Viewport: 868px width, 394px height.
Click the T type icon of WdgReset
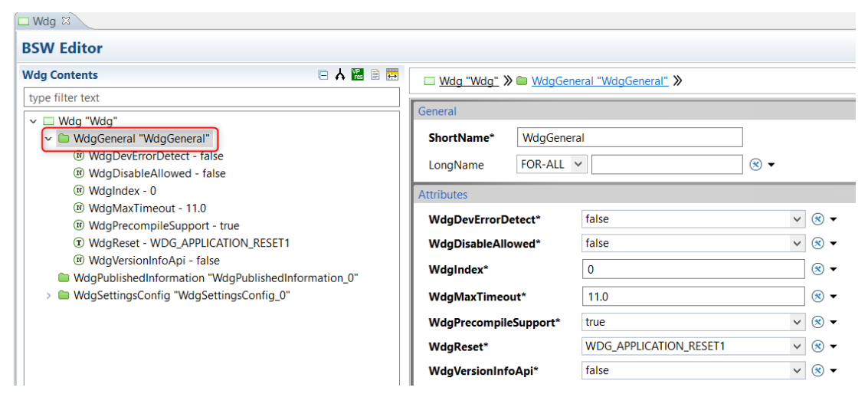tap(79, 243)
